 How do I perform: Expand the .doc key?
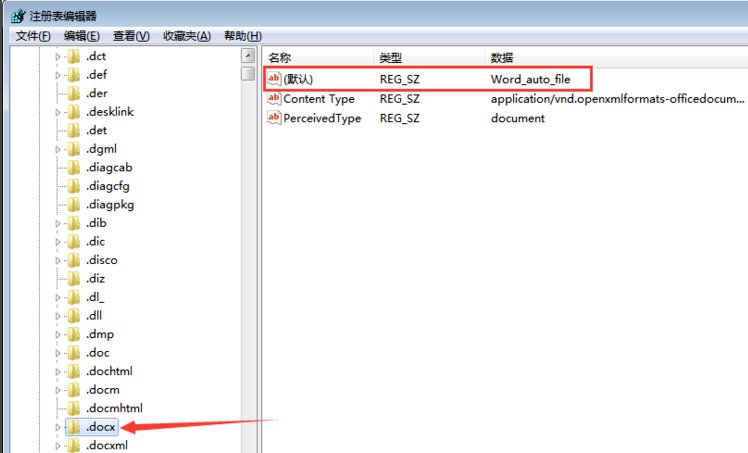click(x=58, y=353)
